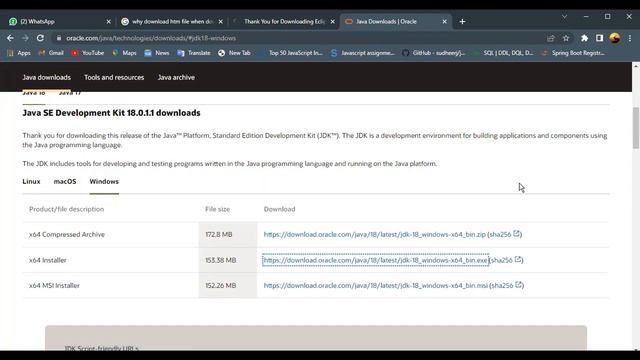Screen dimensions: 640x360
Task: Click 'x64 Compressed Archive' description
Action: coord(67,234)
